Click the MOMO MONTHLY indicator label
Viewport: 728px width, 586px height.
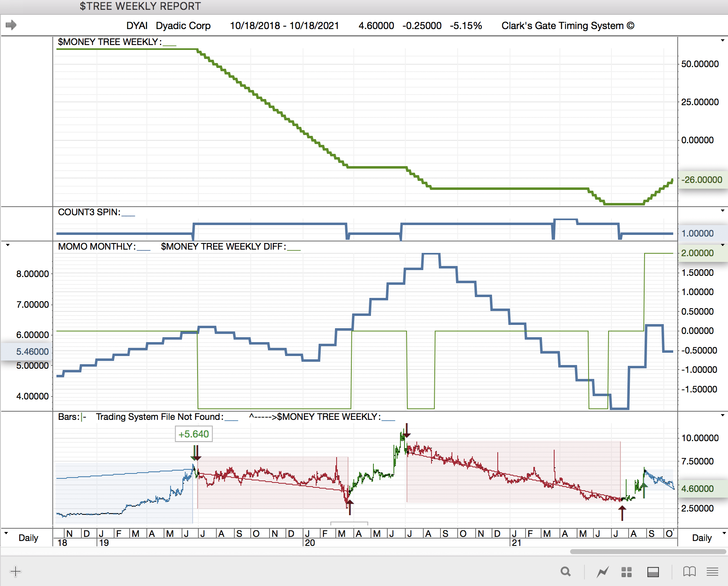pyautogui.click(x=97, y=246)
